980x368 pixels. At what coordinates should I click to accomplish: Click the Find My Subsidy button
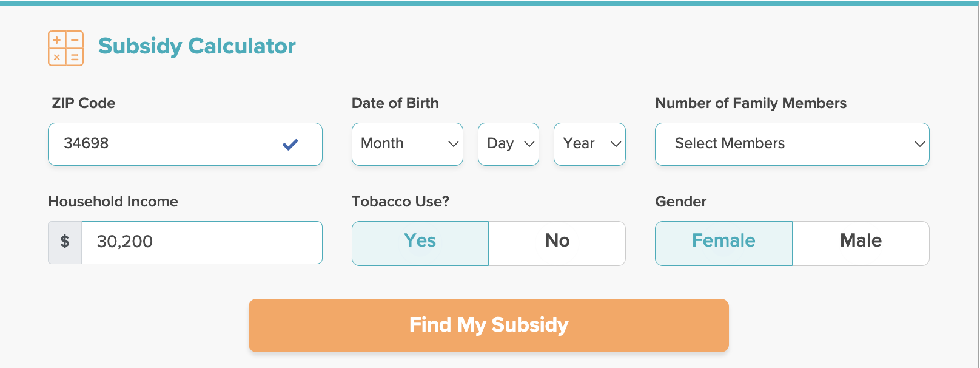pos(488,325)
